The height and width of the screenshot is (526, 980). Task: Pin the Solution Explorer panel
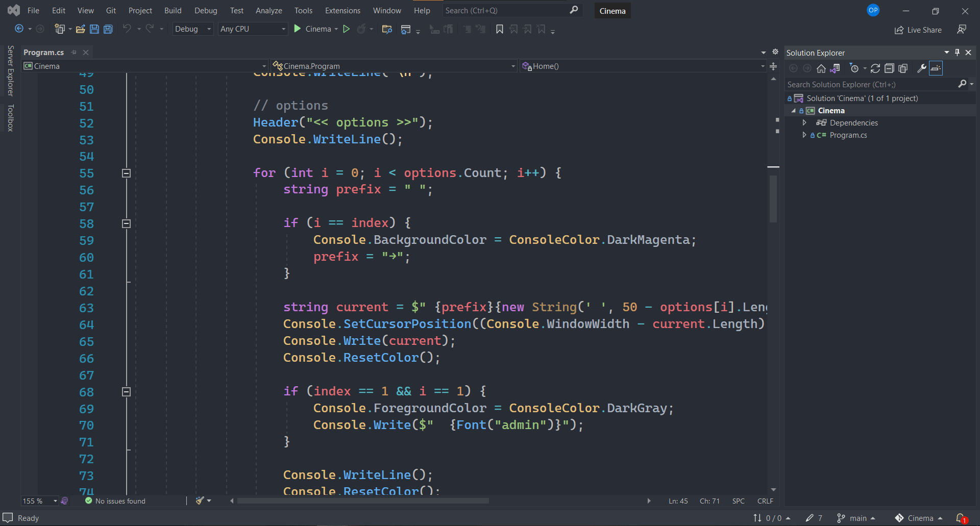958,53
